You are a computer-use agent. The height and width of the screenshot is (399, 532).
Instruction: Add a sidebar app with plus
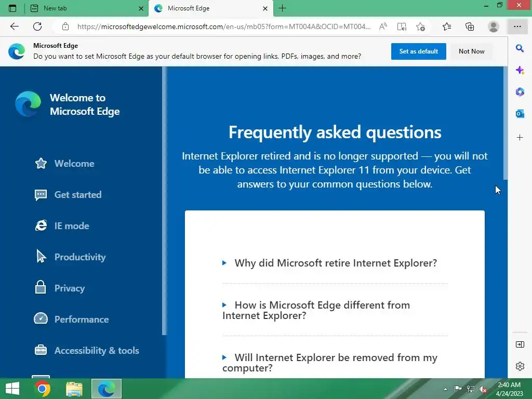tap(520, 137)
